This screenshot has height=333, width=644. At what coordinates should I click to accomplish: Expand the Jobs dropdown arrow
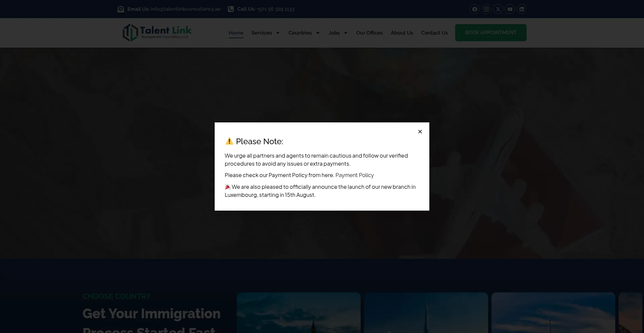pos(345,33)
